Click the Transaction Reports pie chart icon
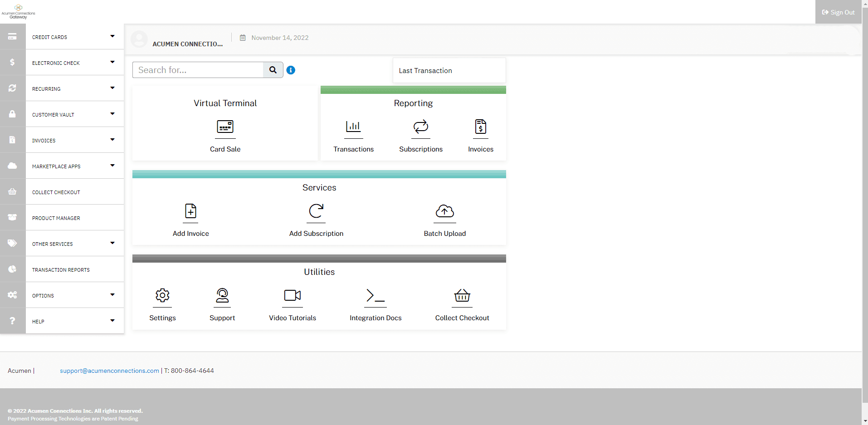The height and width of the screenshot is (425, 868). [12, 269]
